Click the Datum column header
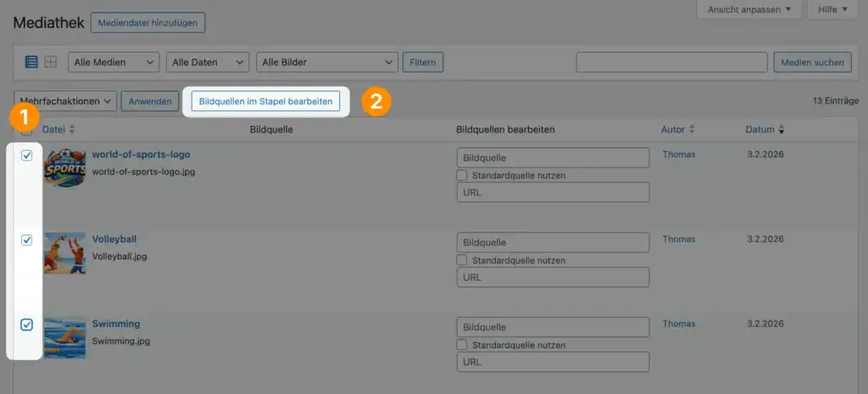The image size is (868, 394). 760,130
